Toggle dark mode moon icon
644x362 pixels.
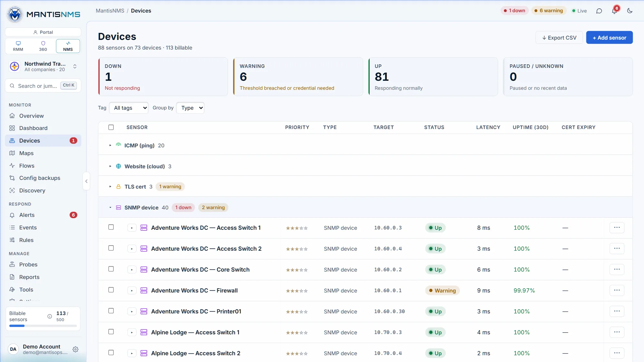[630, 11]
